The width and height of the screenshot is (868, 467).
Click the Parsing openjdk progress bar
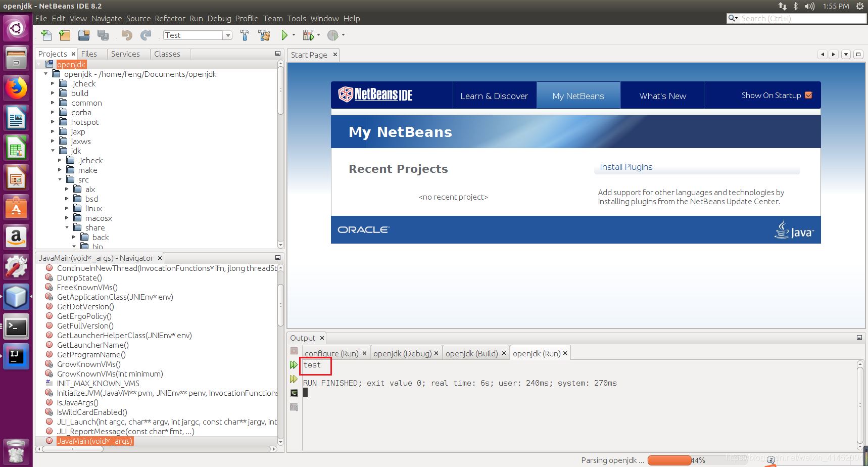tap(669, 460)
